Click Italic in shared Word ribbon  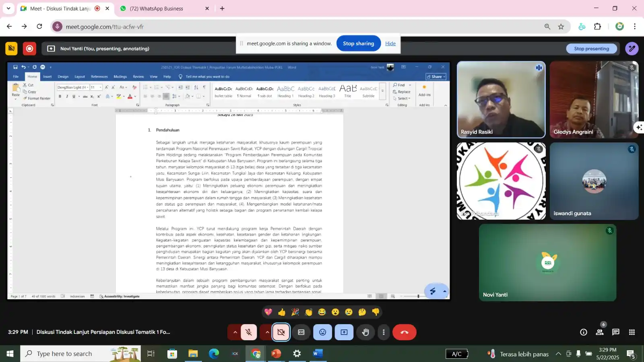(67, 97)
